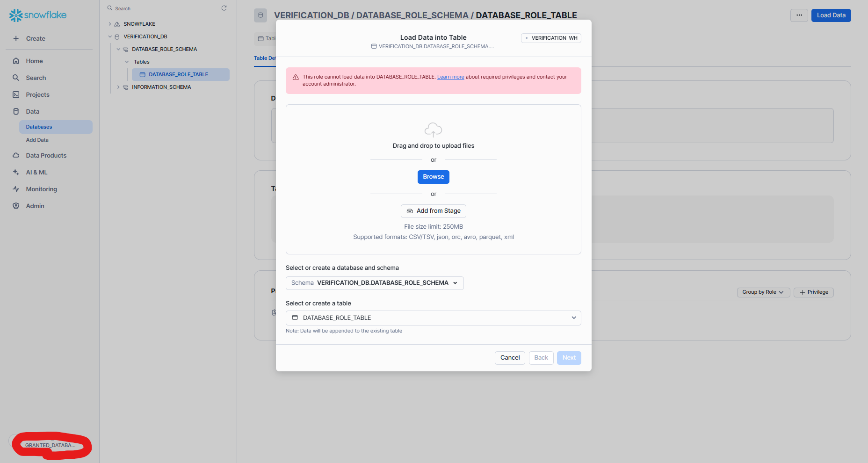Click VERIFICATION_DB in the breadcrumb
Screen dimensions: 868x463
pos(311,15)
